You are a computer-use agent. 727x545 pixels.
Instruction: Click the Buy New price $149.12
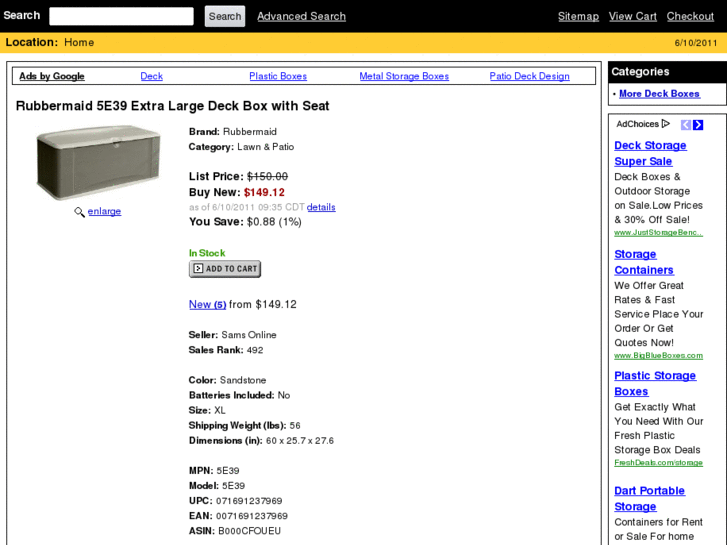click(264, 192)
